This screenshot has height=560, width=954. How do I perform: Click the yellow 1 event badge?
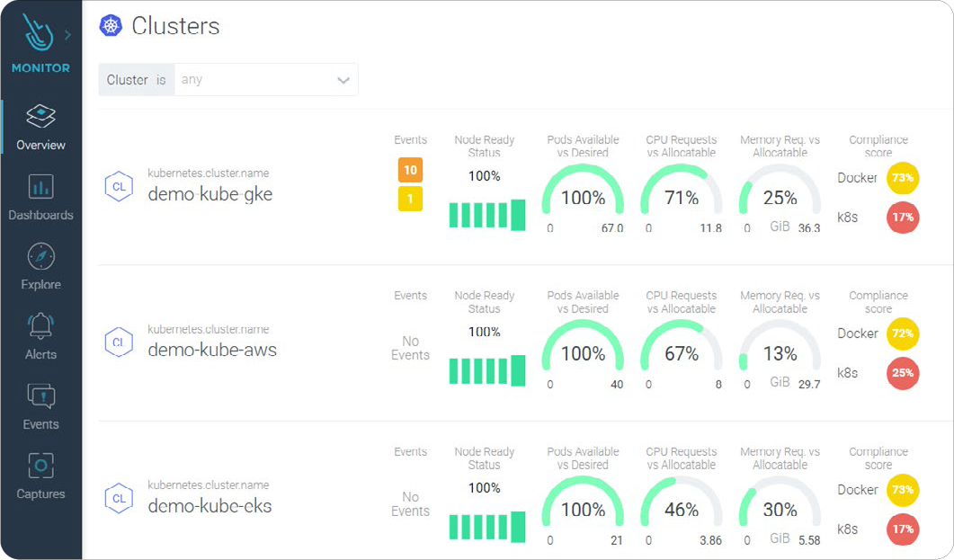(x=410, y=199)
